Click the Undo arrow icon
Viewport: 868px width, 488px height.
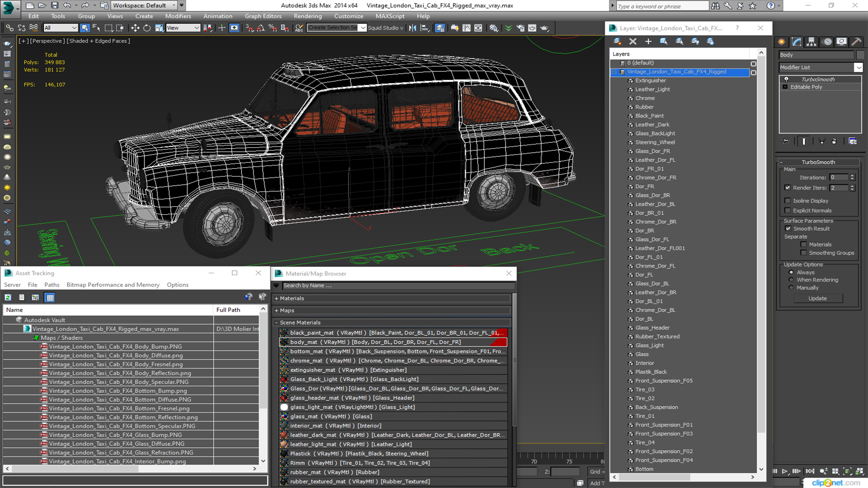[67, 5]
